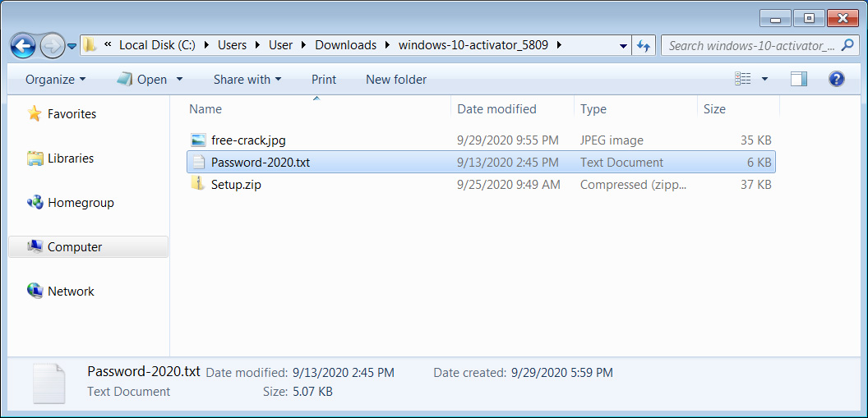Click the details pane Date modified value
The image size is (868, 418).
point(344,373)
